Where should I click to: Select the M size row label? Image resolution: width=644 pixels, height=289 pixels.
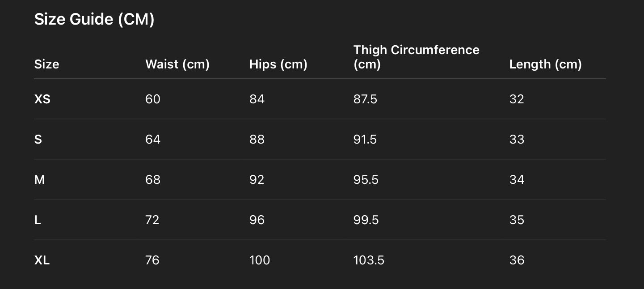[x=39, y=179]
